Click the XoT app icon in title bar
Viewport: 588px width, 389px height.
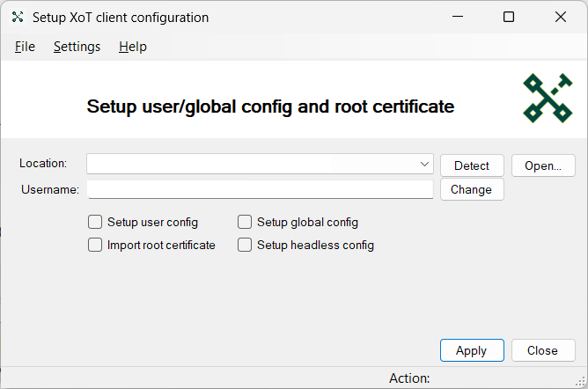(18, 17)
